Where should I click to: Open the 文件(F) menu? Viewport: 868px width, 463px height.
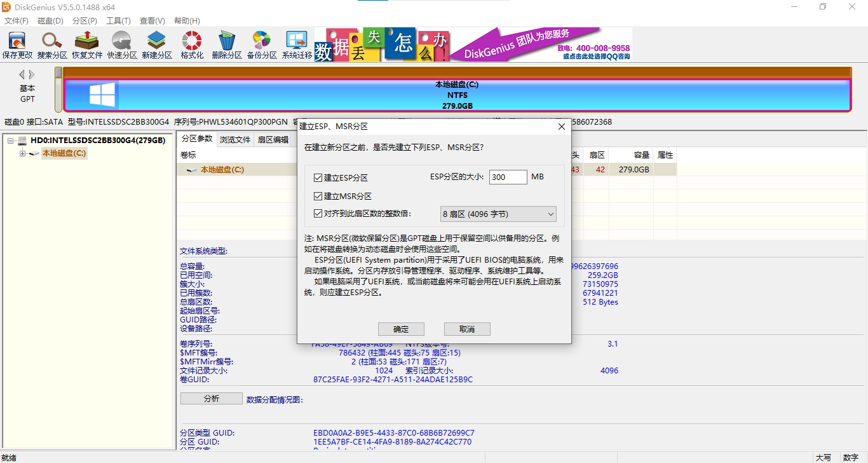pos(16,21)
